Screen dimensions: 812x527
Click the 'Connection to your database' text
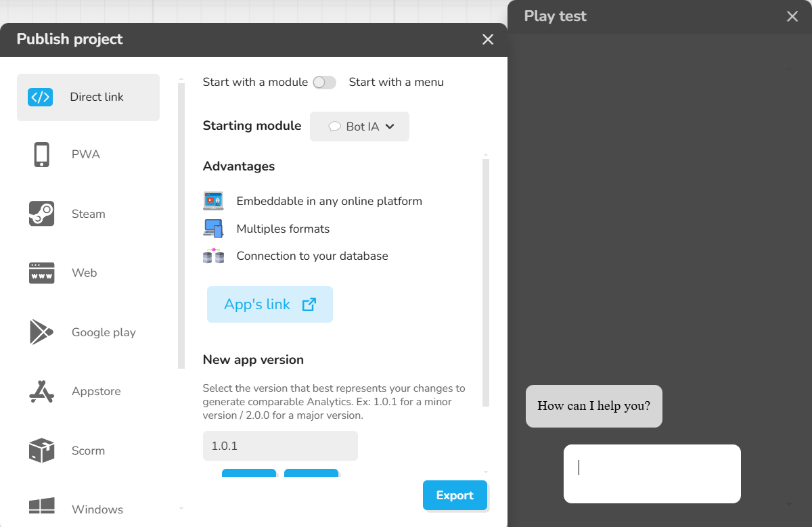click(x=313, y=256)
